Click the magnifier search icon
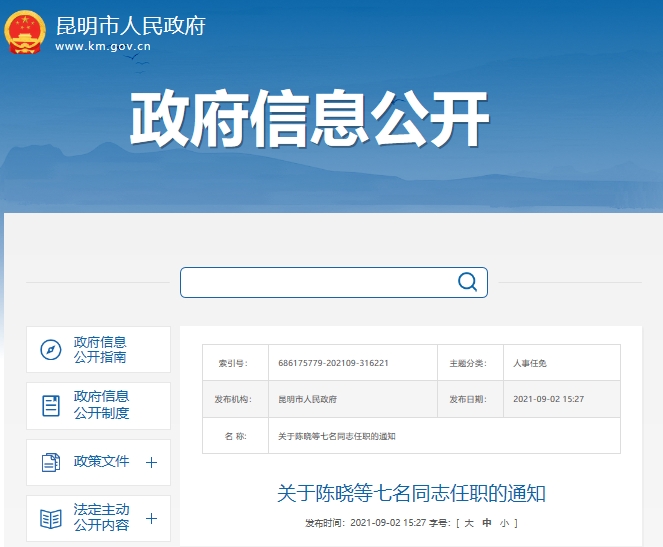Viewport: 663px width, 547px height. point(467,282)
